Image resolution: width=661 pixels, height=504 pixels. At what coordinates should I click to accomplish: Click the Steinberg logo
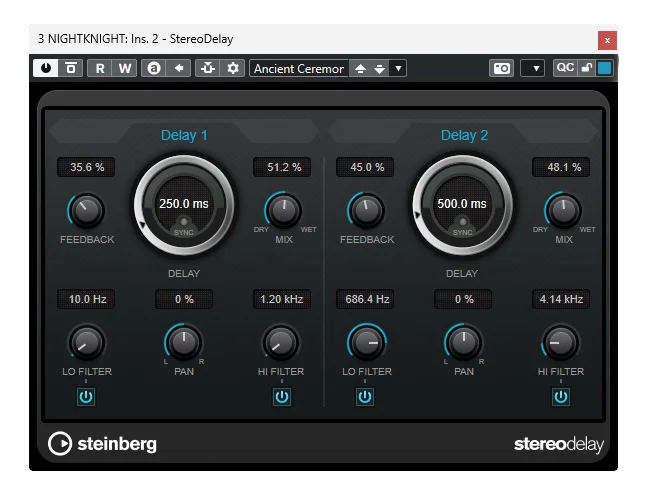tap(102, 444)
